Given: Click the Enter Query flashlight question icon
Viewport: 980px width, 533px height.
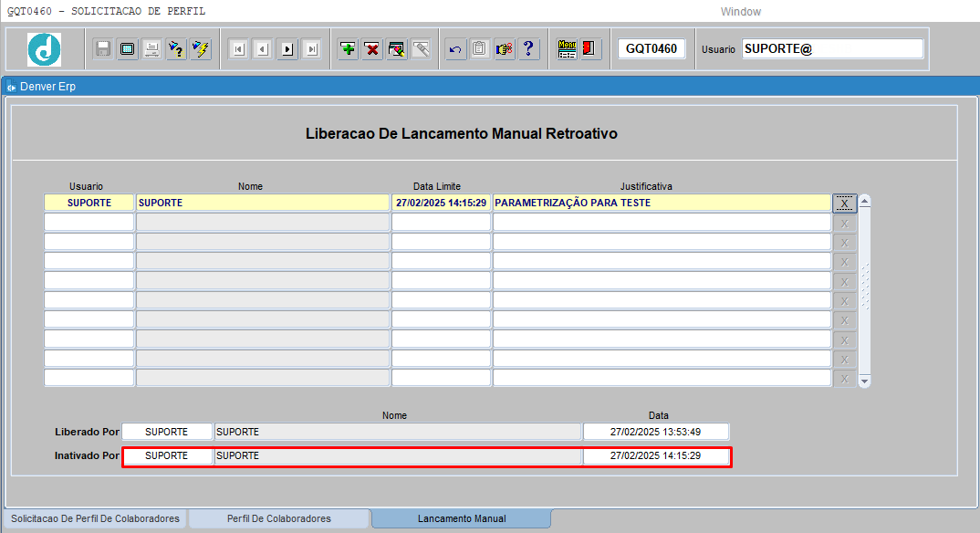Looking at the screenshot, I should coord(176,48).
